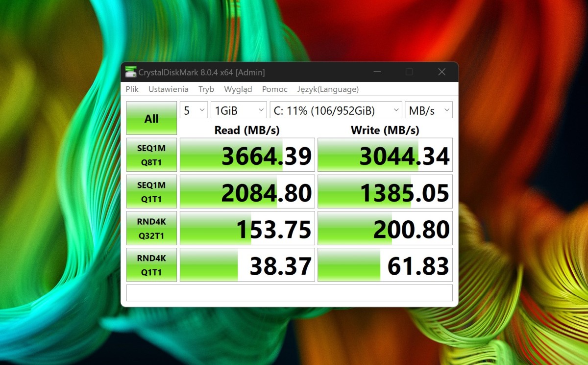This screenshot has width=588, height=365.
Task: Expand the C: 11% drive selector
Action: coord(336,110)
